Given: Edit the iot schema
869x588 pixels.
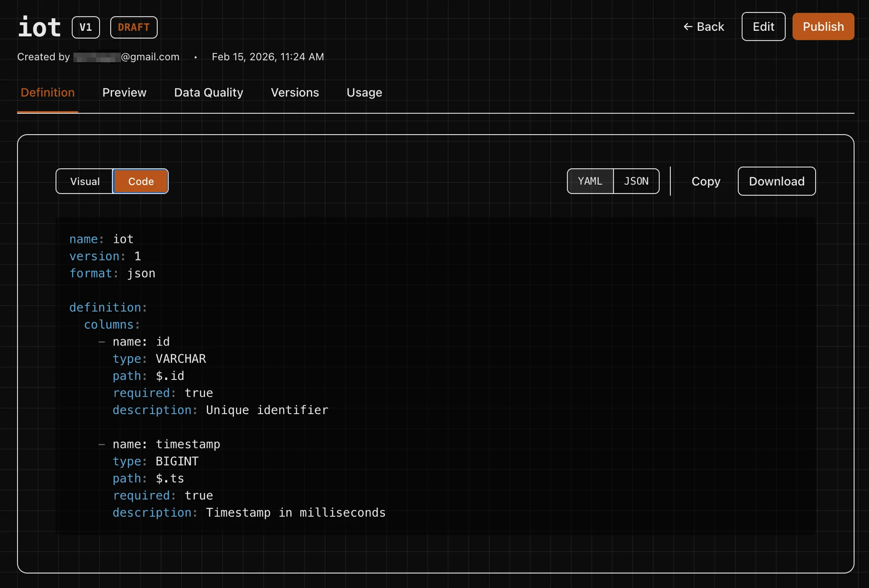Looking at the screenshot, I should pos(763,27).
